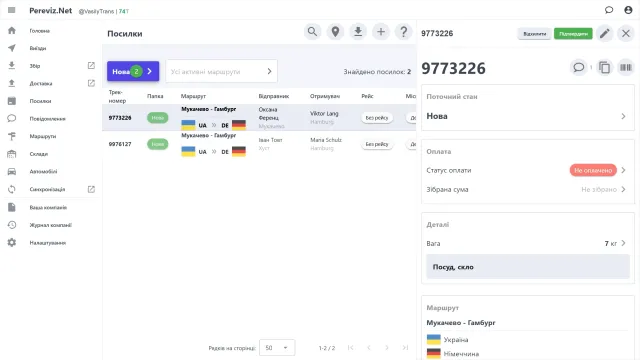Click Без рейсу for parcel 9976127
Viewport: 640px width, 360px height.
click(x=377, y=144)
